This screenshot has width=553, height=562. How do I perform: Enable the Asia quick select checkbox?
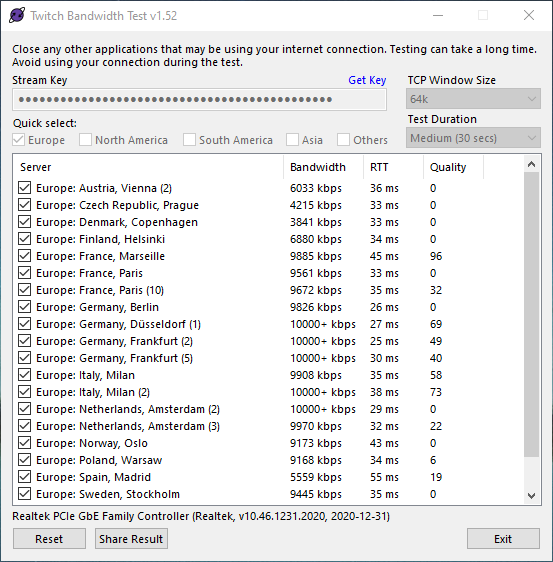coord(292,140)
